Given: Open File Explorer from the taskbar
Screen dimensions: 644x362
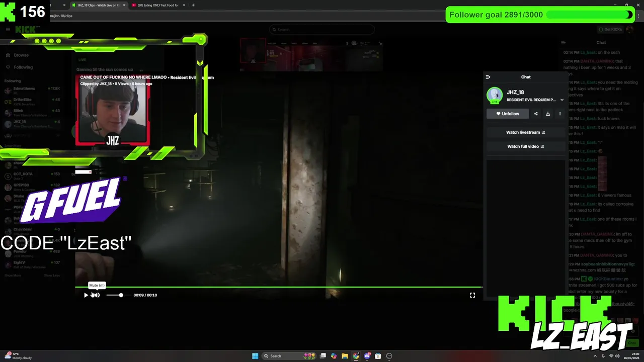Looking at the screenshot, I should 345,356.
